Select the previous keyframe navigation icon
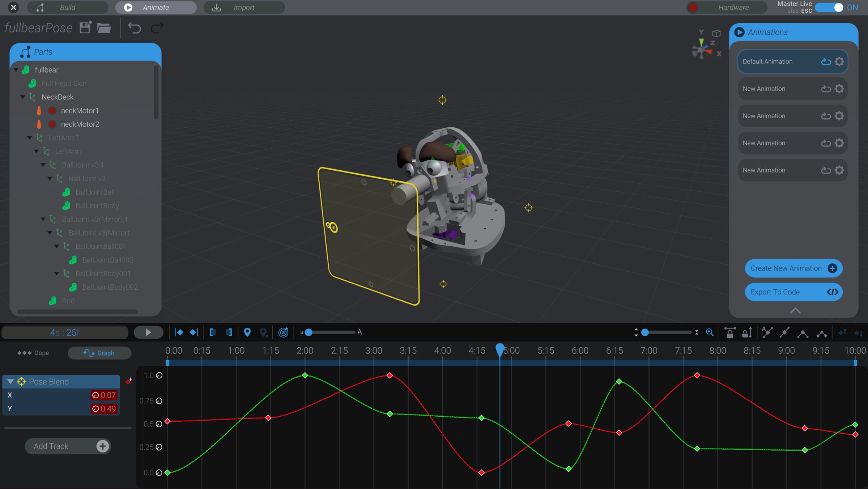The image size is (868, 489). pos(179,332)
